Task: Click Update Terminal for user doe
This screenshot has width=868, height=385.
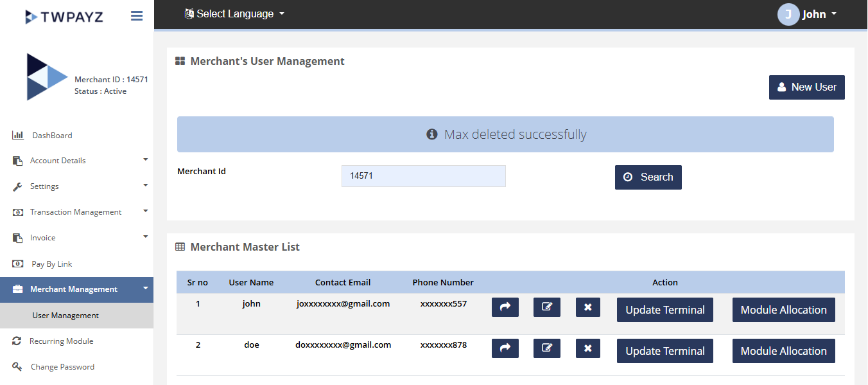Action: click(664, 351)
